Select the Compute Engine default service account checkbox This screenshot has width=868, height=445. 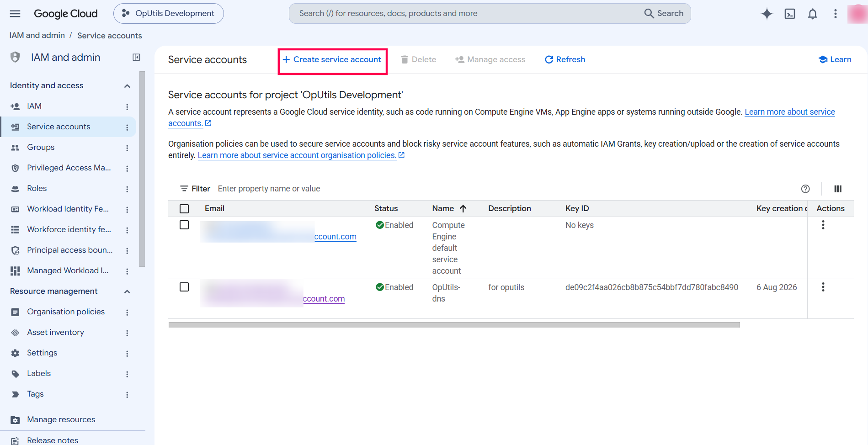(x=184, y=225)
